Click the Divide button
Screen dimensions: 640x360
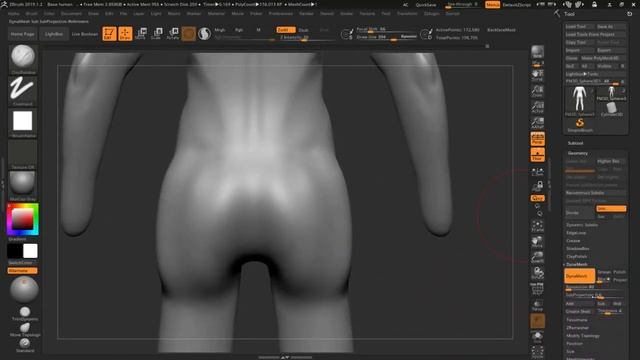click(580, 213)
